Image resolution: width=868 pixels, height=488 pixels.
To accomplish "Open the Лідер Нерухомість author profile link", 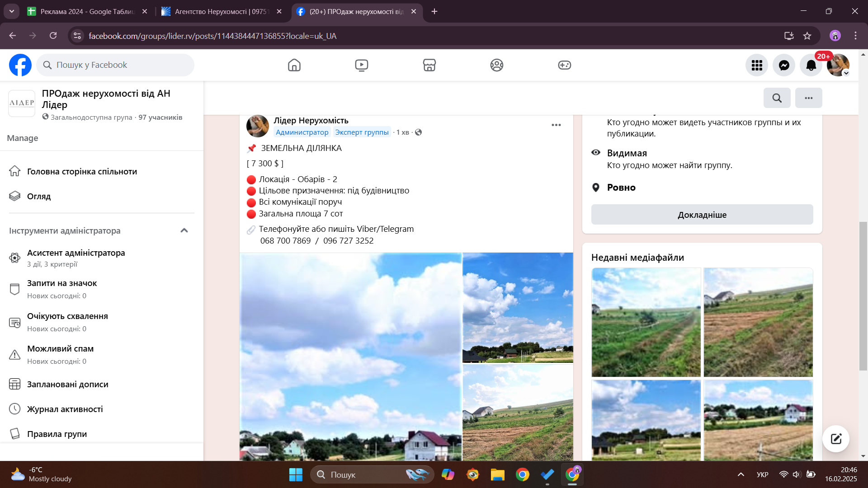I will coord(311,121).
